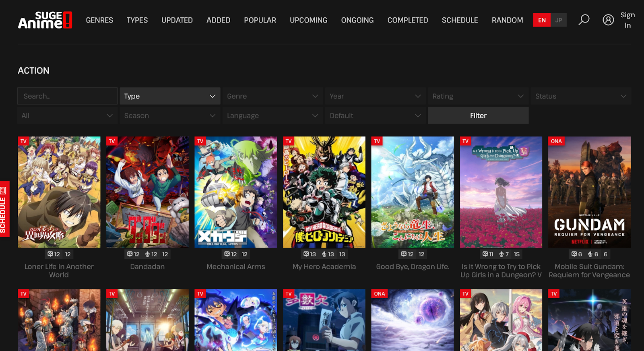Open SCHEDULE in top navigation
Image resolution: width=644 pixels, height=351 pixels.
point(460,20)
